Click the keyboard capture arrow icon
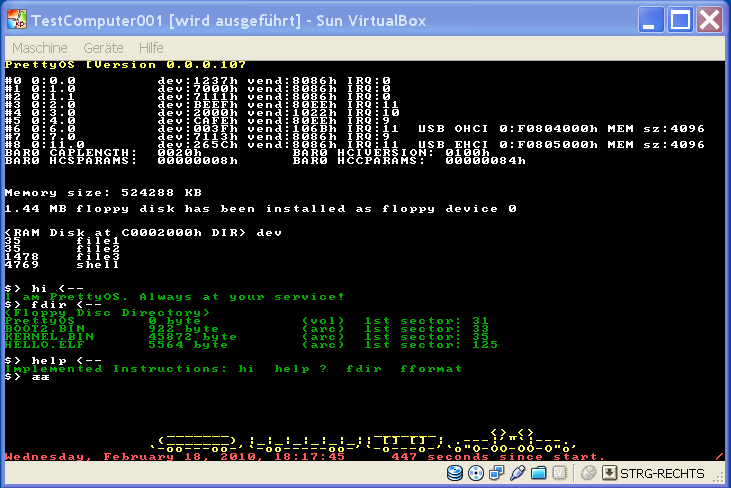The height and width of the screenshot is (488, 731). (x=609, y=473)
